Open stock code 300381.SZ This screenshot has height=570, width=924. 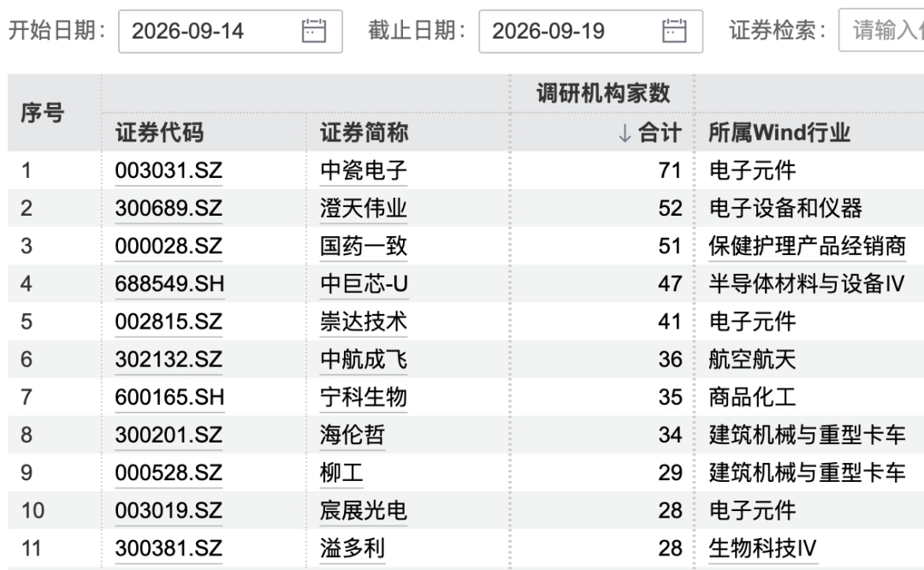[169, 548]
